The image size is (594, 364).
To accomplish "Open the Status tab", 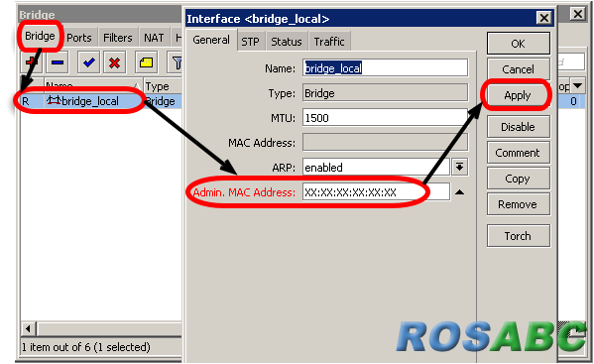I will (x=287, y=42).
